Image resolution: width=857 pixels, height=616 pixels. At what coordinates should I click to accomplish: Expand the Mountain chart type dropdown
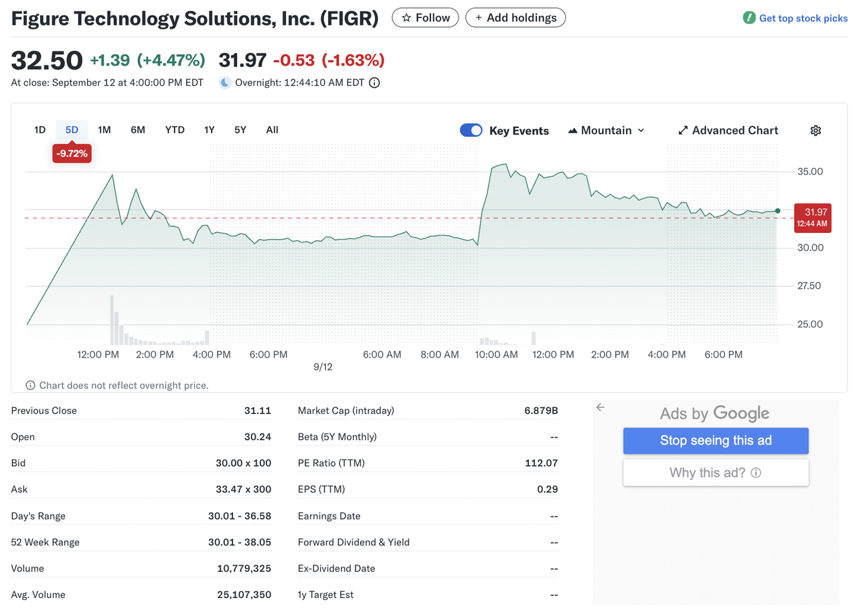click(606, 131)
